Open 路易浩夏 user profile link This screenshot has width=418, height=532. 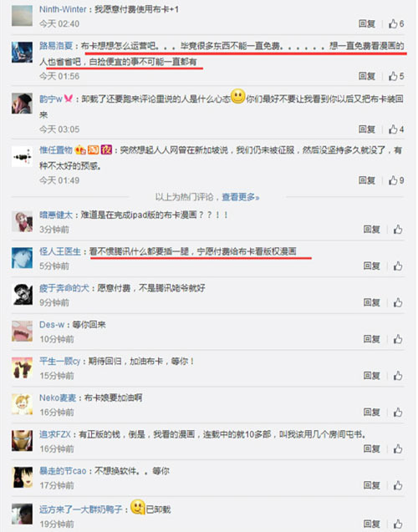56,46
